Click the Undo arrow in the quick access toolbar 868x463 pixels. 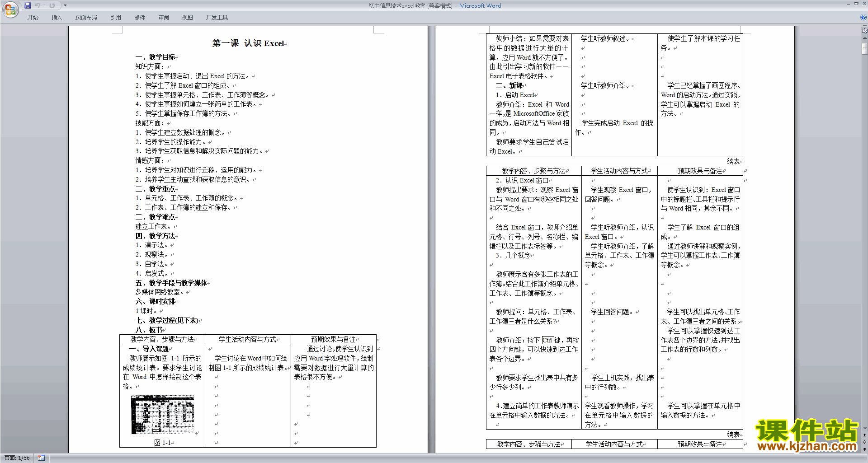point(38,5)
